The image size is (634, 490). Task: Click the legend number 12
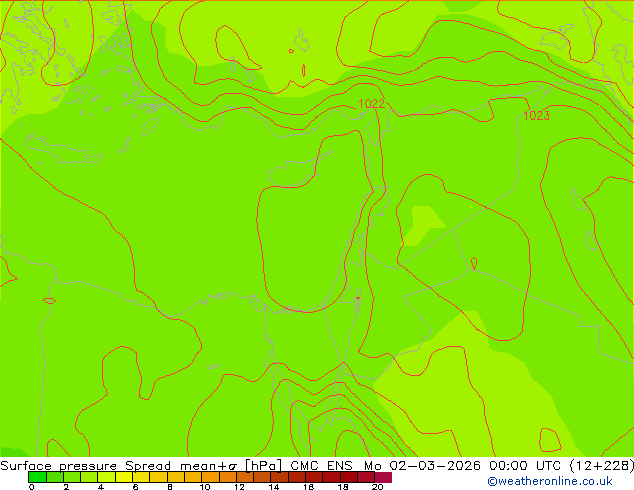tap(239, 487)
